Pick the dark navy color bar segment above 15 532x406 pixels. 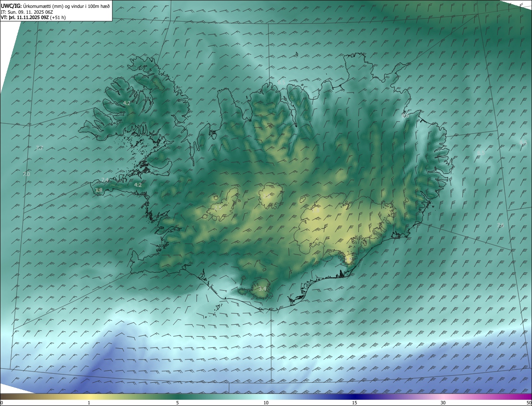(355, 396)
